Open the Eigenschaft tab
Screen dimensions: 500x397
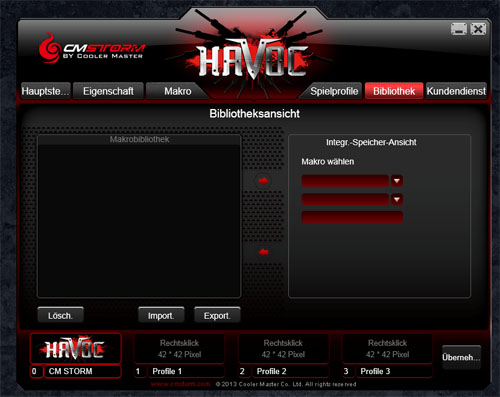[108, 91]
